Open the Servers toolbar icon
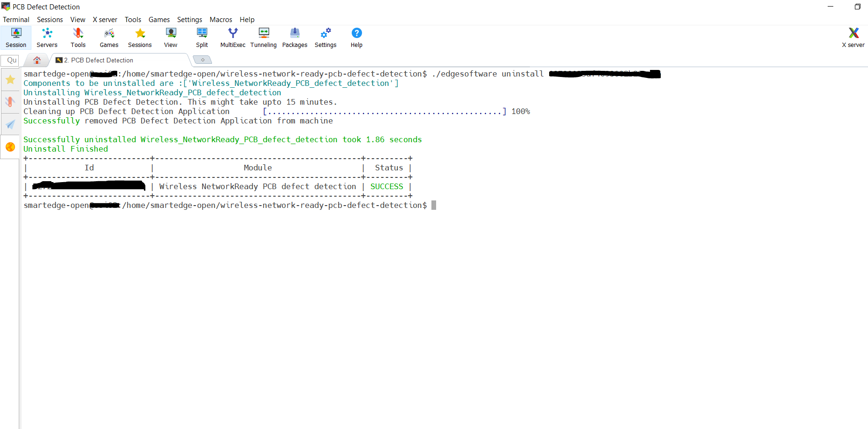The width and height of the screenshot is (868, 429). (x=47, y=38)
